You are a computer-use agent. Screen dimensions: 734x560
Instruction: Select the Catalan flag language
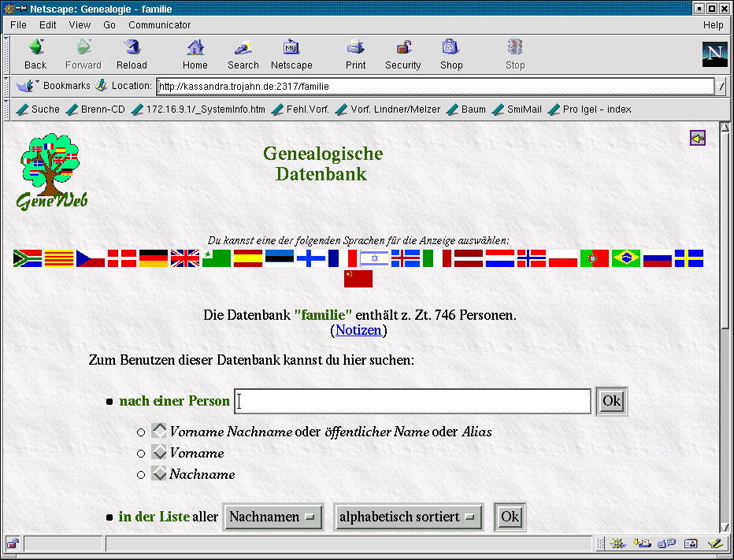59,258
